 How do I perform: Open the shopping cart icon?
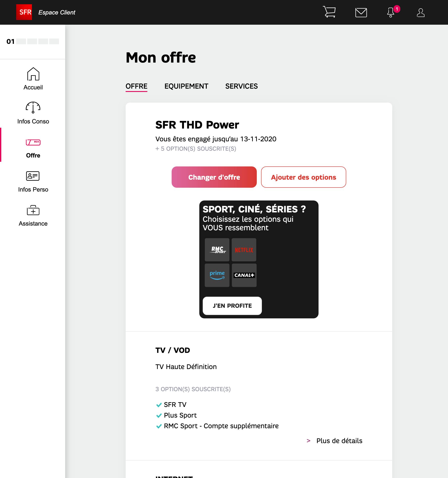coord(329,12)
